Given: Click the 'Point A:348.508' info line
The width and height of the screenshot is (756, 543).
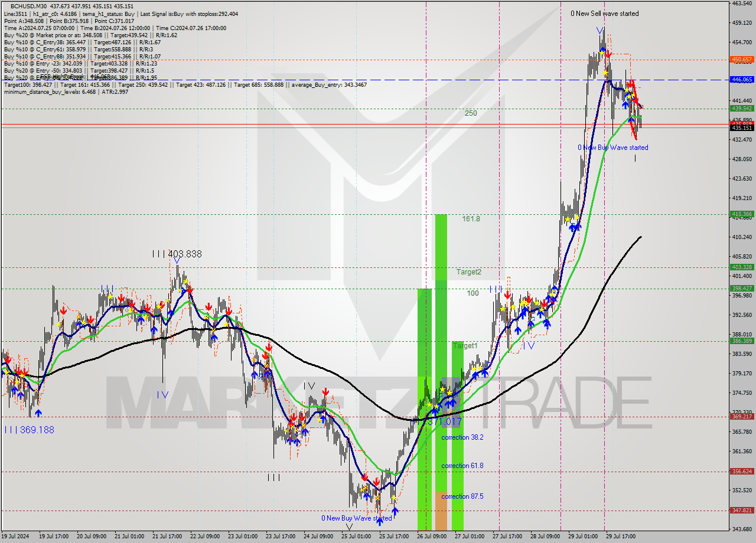Looking at the screenshot, I should [x=23, y=21].
